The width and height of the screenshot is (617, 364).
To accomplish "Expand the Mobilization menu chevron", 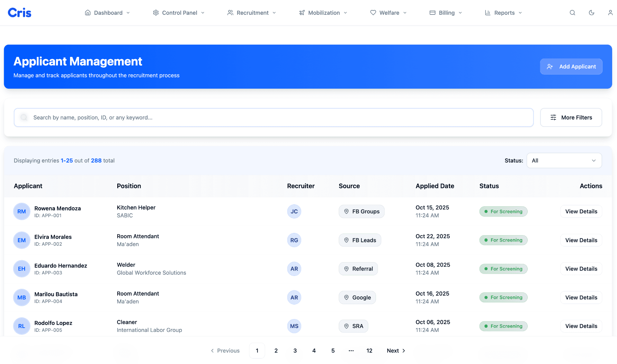I will point(345,13).
